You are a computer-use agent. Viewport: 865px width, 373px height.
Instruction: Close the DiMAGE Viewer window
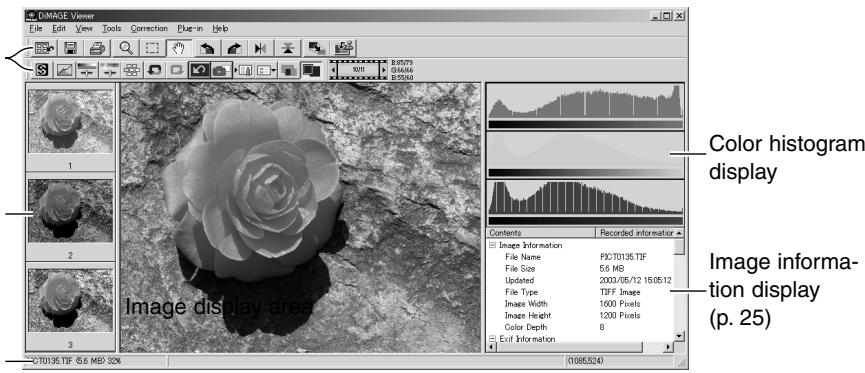(x=679, y=16)
